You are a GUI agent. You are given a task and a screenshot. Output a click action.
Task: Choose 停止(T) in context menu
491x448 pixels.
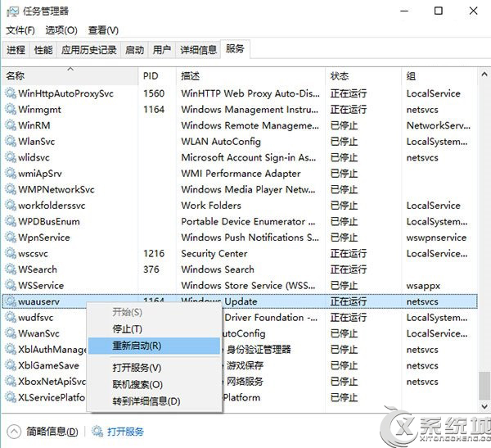(155, 329)
